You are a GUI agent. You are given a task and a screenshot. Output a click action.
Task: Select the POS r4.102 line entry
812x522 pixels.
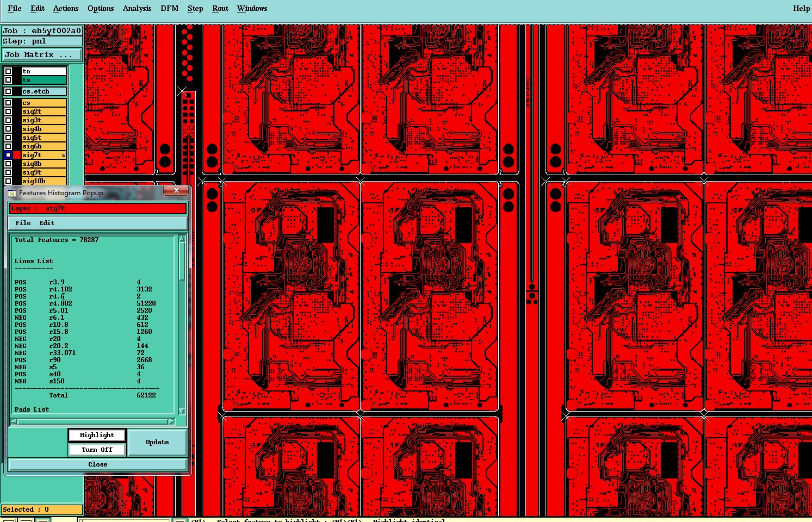[x=83, y=289]
